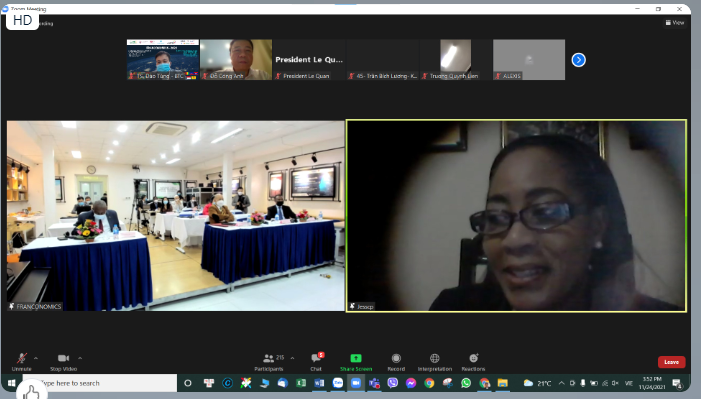Open the View menu at top right

click(675, 22)
